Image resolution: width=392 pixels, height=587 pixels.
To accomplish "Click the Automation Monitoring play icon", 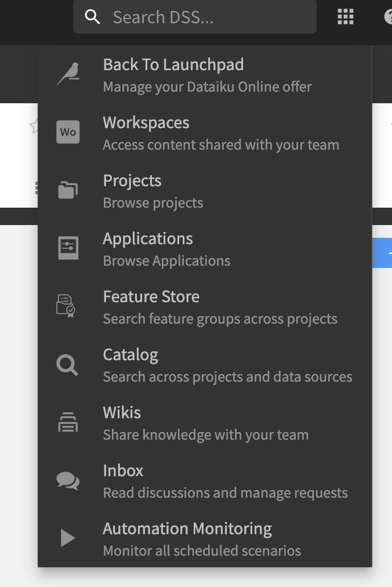I will coord(68,538).
